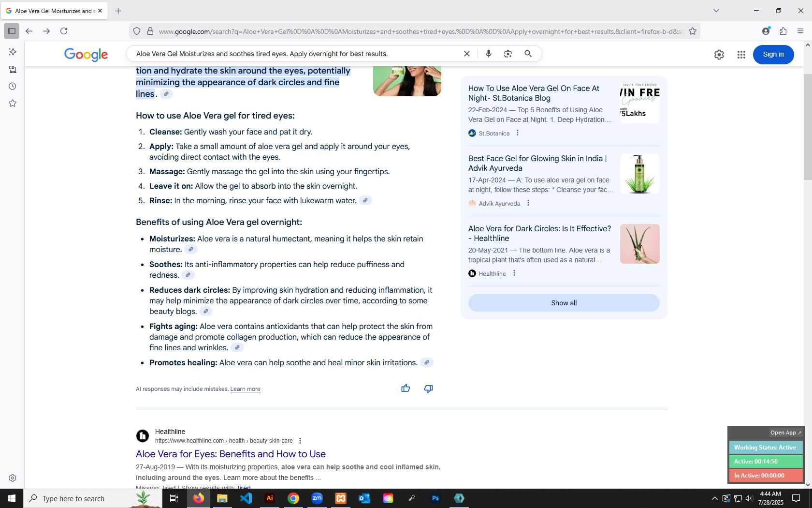Open bookmarks sidebar star icon

13,103
